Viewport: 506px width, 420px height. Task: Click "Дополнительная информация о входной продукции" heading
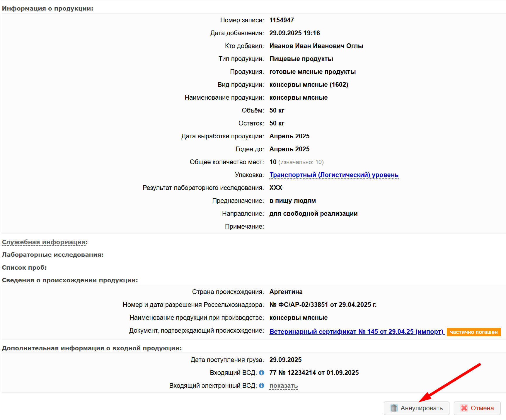[92, 348]
